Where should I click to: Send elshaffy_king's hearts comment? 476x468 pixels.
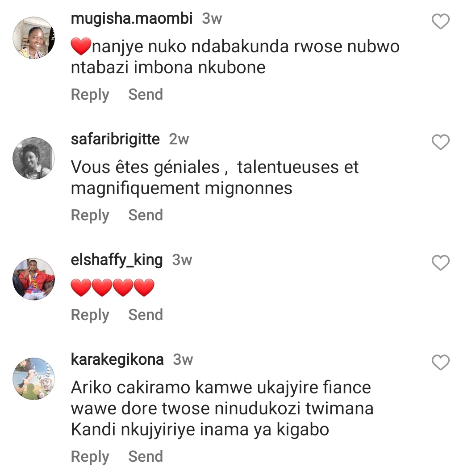pyautogui.click(x=146, y=315)
